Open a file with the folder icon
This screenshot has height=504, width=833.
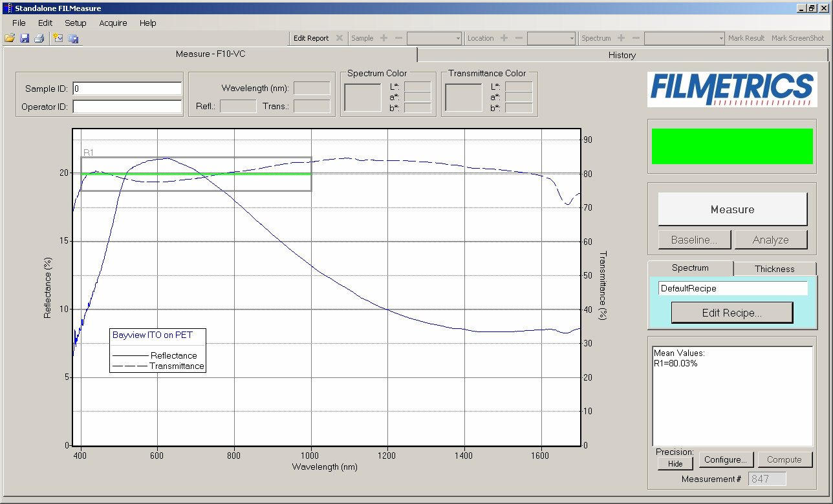click(10, 38)
